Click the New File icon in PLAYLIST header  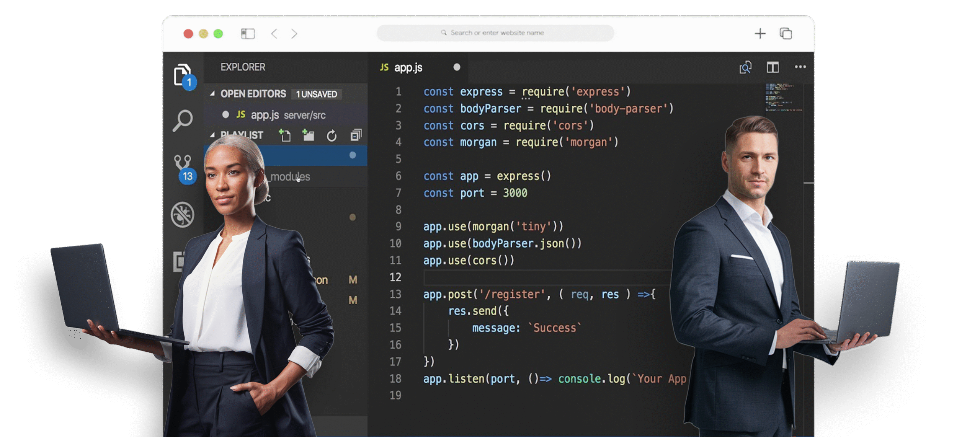[x=285, y=135]
